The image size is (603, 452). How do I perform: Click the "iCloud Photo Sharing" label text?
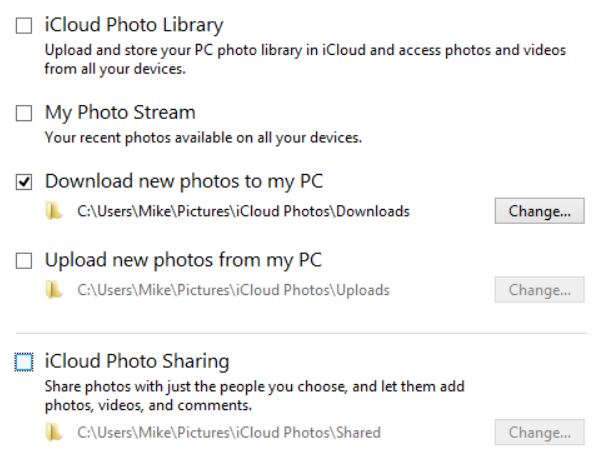click(137, 361)
